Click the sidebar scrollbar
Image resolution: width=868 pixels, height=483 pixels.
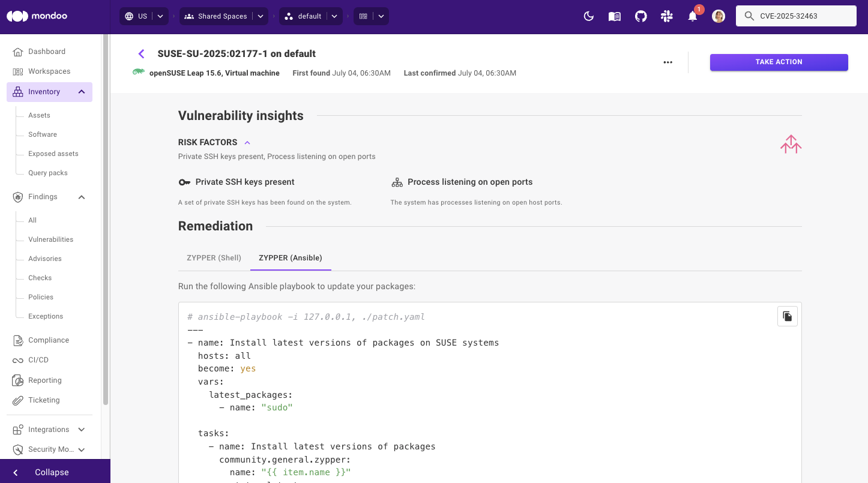pos(106,220)
